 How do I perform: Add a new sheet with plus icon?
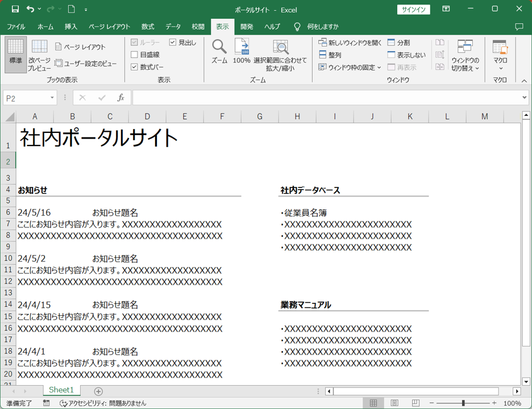(x=98, y=391)
